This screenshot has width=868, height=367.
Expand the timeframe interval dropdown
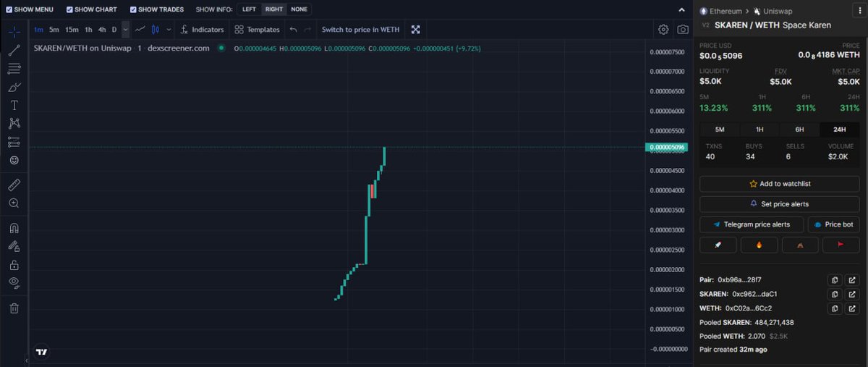click(x=126, y=30)
